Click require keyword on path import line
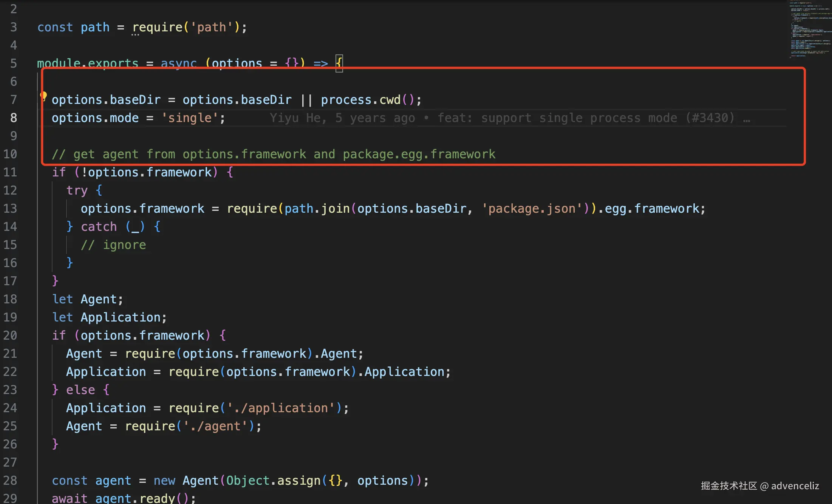Image resolution: width=832 pixels, height=504 pixels. [x=158, y=27]
